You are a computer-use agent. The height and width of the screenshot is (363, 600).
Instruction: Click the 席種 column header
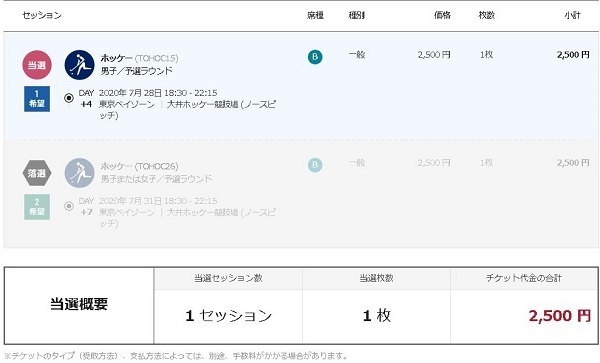[x=315, y=15]
